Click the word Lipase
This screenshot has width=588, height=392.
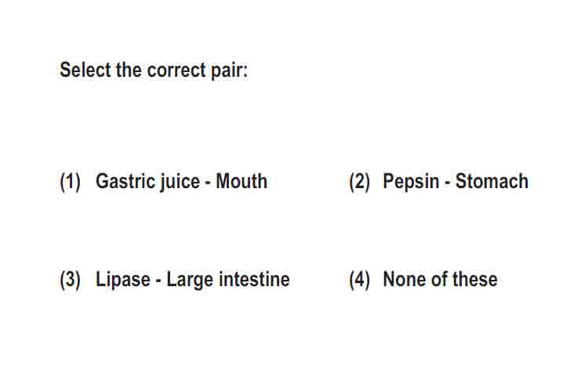[123, 280]
